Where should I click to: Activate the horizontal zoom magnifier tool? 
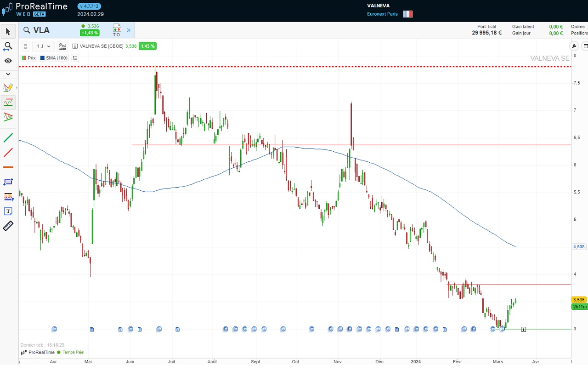[x=8, y=46]
